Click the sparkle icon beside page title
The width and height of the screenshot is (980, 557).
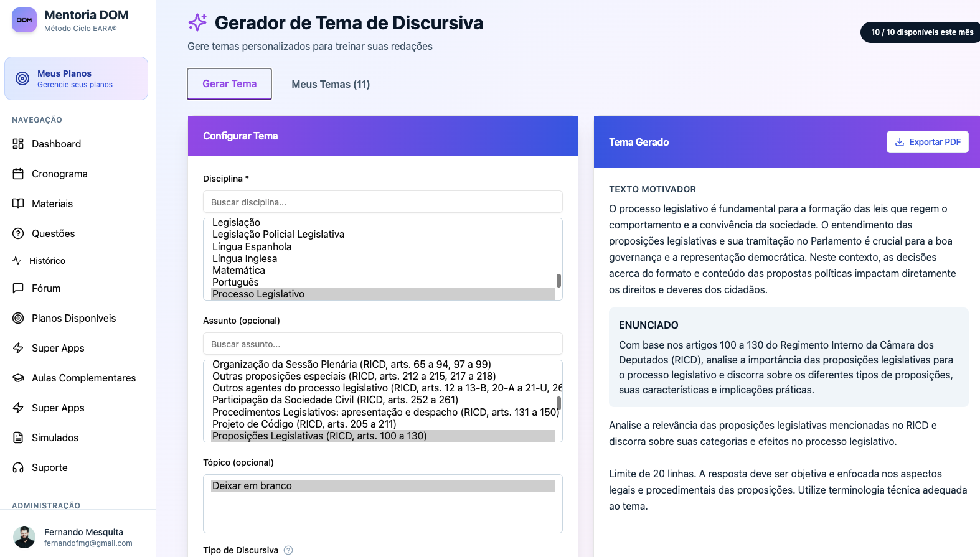(x=197, y=22)
